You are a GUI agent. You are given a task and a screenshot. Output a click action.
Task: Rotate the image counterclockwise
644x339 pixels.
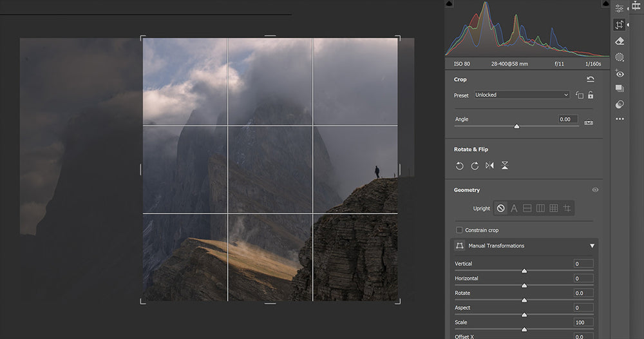(460, 166)
